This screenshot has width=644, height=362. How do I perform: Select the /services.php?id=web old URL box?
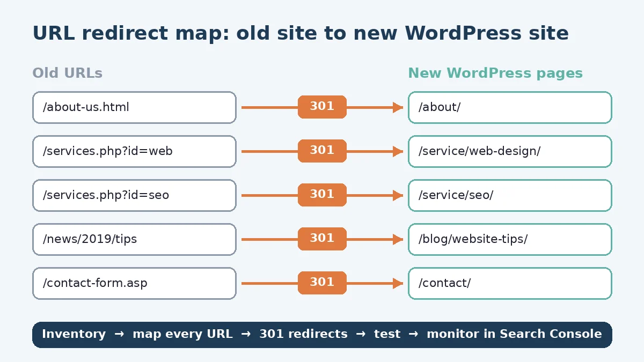(x=134, y=151)
